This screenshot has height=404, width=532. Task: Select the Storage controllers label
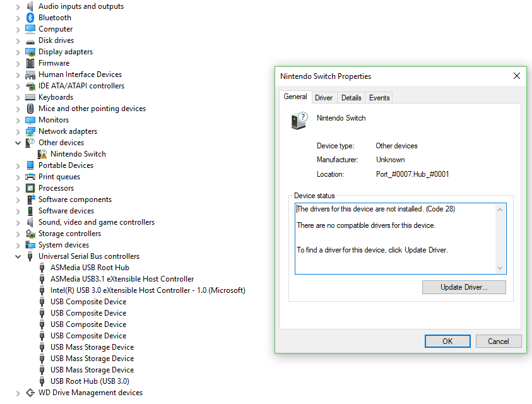click(x=69, y=234)
